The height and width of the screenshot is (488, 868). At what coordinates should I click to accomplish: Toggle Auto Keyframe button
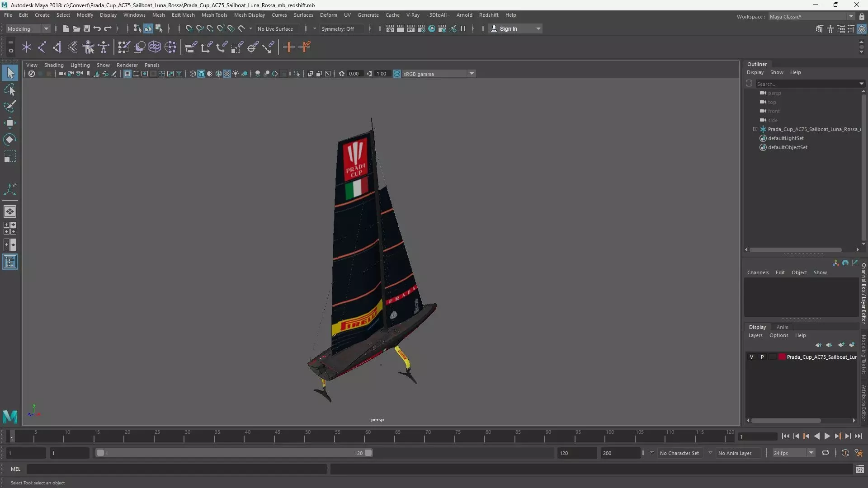[845, 453]
